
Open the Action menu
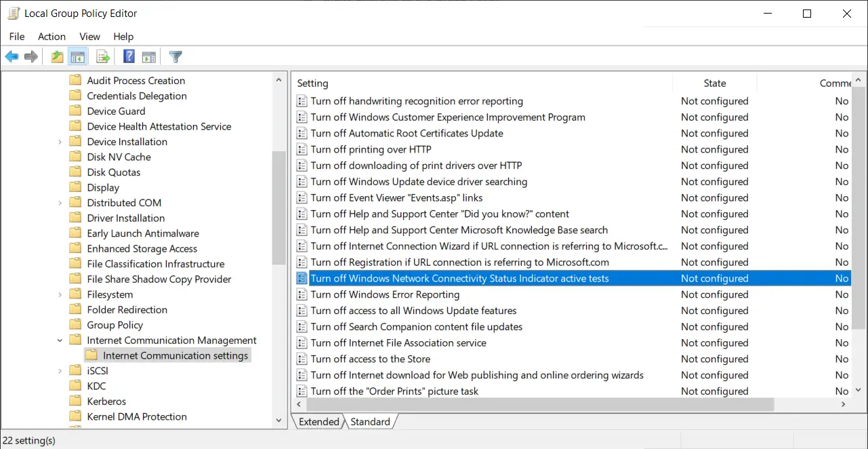tap(51, 37)
